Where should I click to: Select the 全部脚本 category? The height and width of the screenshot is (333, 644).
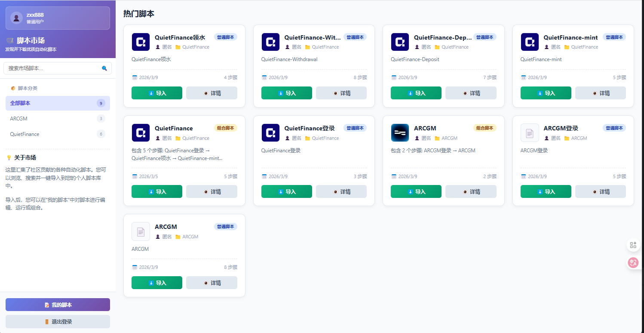click(58, 103)
